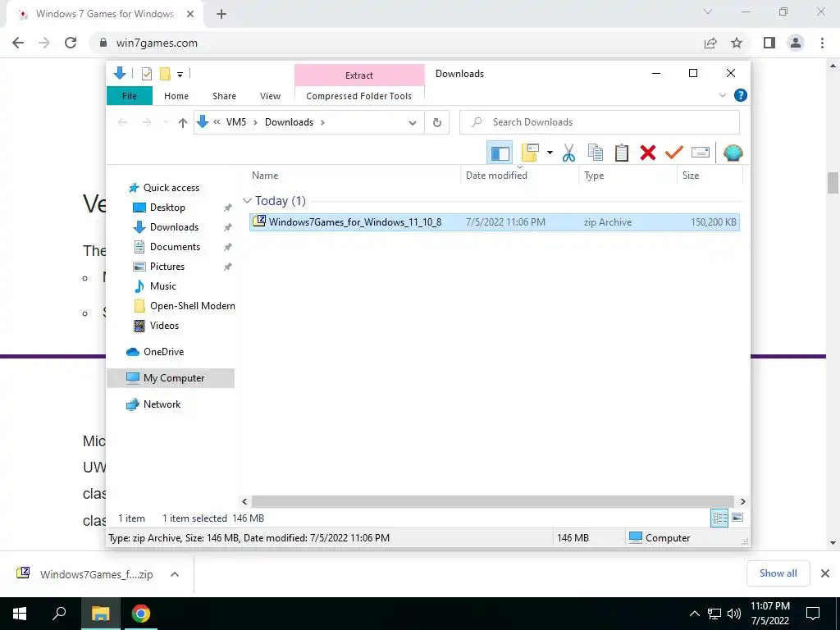Image resolution: width=840 pixels, height=630 pixels.
Task: Click the horizontal scrollbar in file list
Action: coord(492,501)
